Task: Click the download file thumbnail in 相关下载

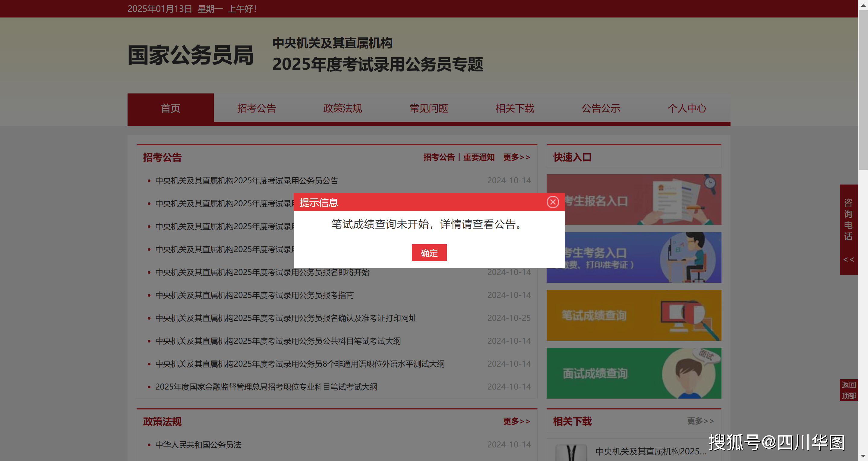Action: (571, 453)
